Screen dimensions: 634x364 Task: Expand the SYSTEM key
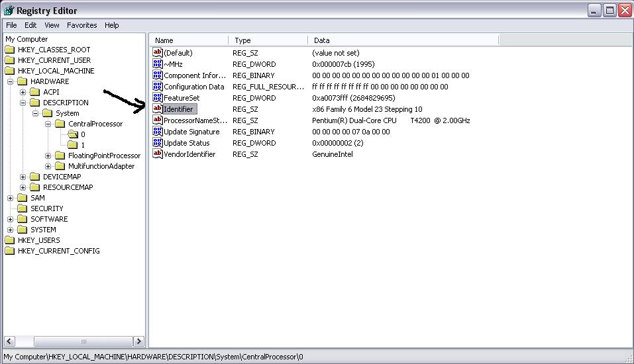point(11,230)
